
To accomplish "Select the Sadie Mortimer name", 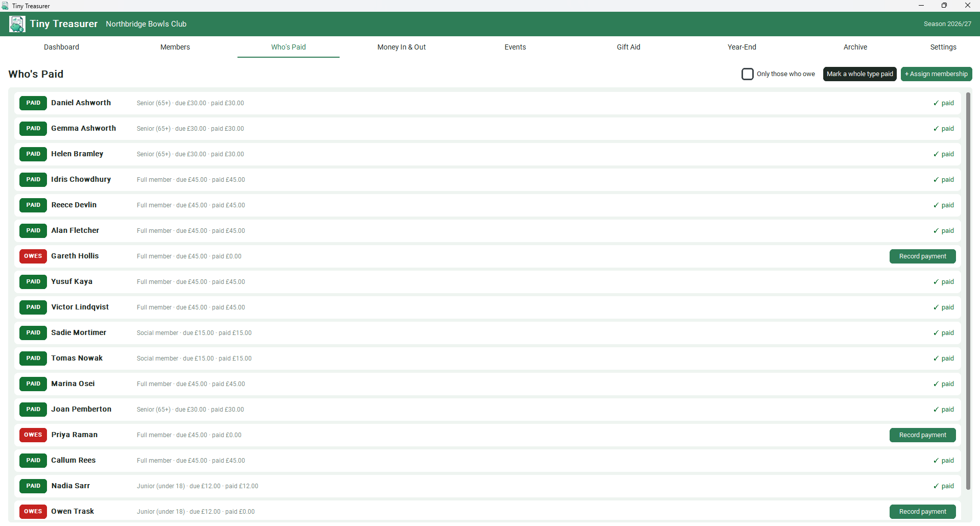I will tap(79, 332).
